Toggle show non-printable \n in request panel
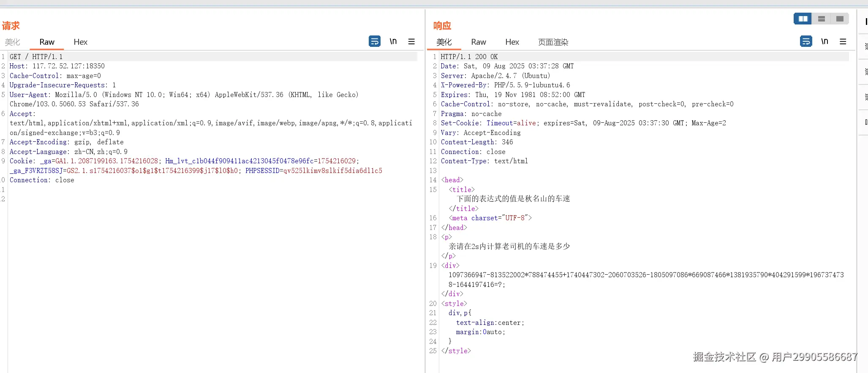 click(393, 41)
